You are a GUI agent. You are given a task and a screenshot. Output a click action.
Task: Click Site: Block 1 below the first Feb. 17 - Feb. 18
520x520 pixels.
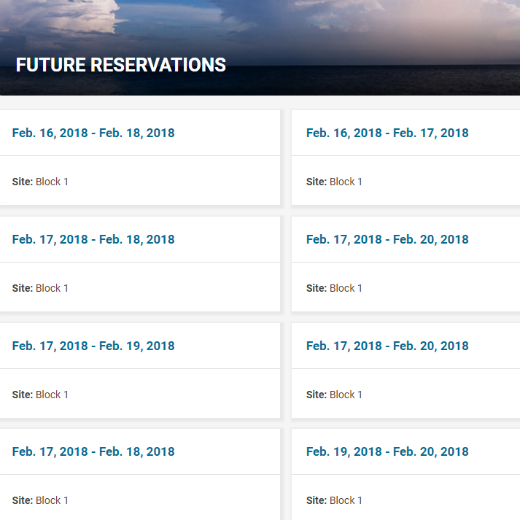click(40, 288)
